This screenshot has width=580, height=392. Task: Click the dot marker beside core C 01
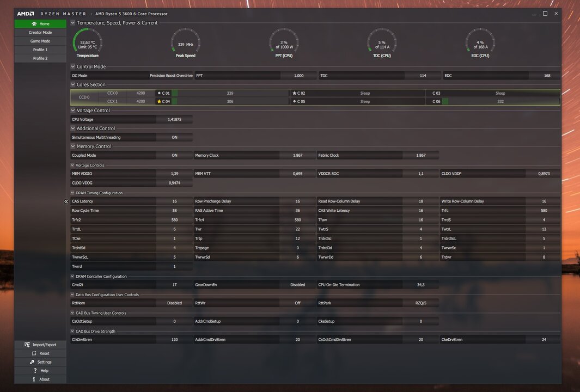[x=159, y=93]
